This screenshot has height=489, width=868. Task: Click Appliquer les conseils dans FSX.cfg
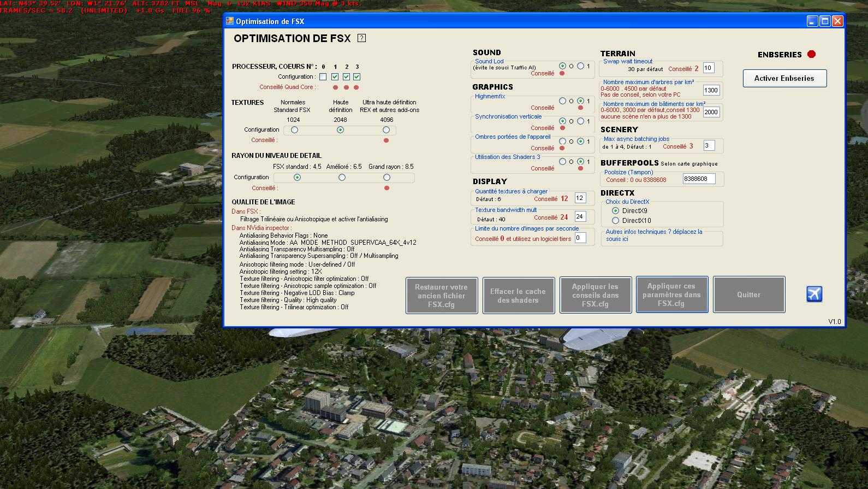tap(595, 296)
